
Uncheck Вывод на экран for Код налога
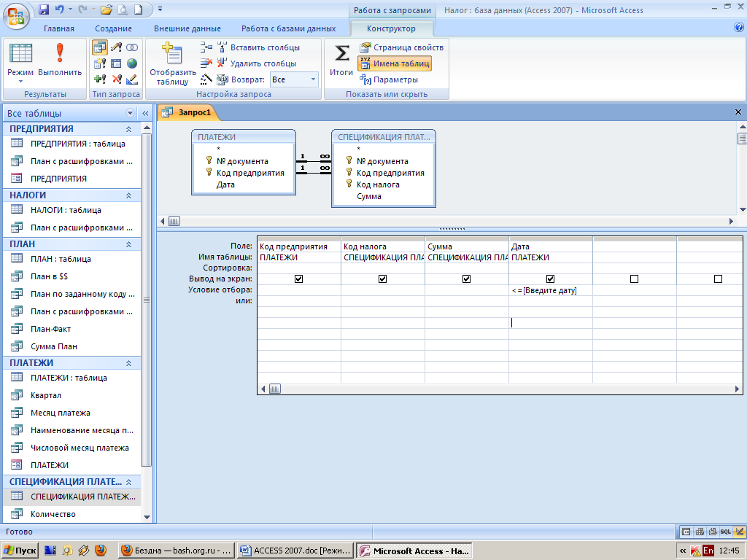(382, 279)
